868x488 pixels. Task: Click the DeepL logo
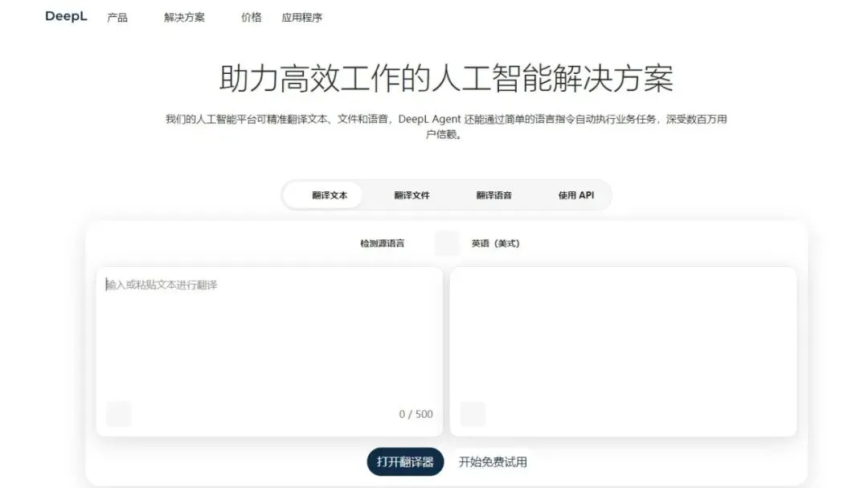pyautogui.click(x=66, y=17)
